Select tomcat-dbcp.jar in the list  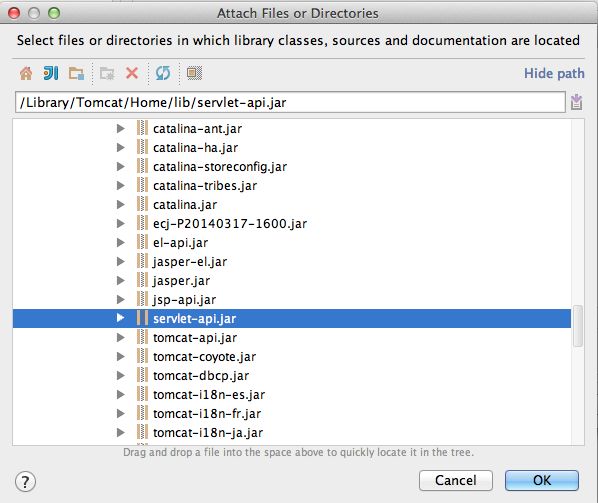point(201,376)
